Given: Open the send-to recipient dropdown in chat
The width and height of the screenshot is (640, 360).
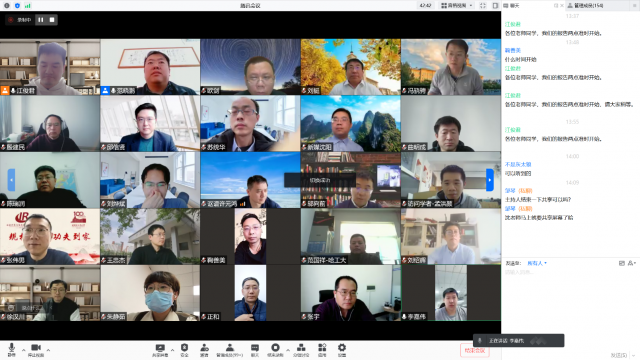Looking at the screenshot, I should tap(537, 263).
